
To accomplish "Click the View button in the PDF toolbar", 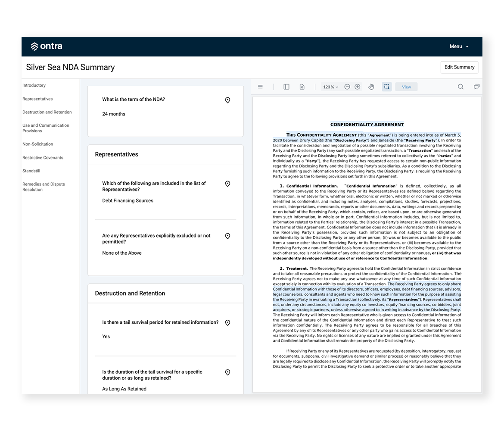I will (406, 87).
